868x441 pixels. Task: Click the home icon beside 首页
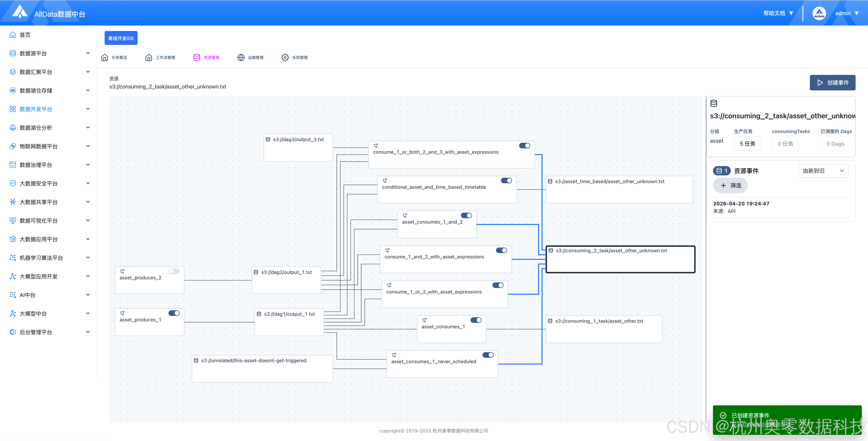13,35
